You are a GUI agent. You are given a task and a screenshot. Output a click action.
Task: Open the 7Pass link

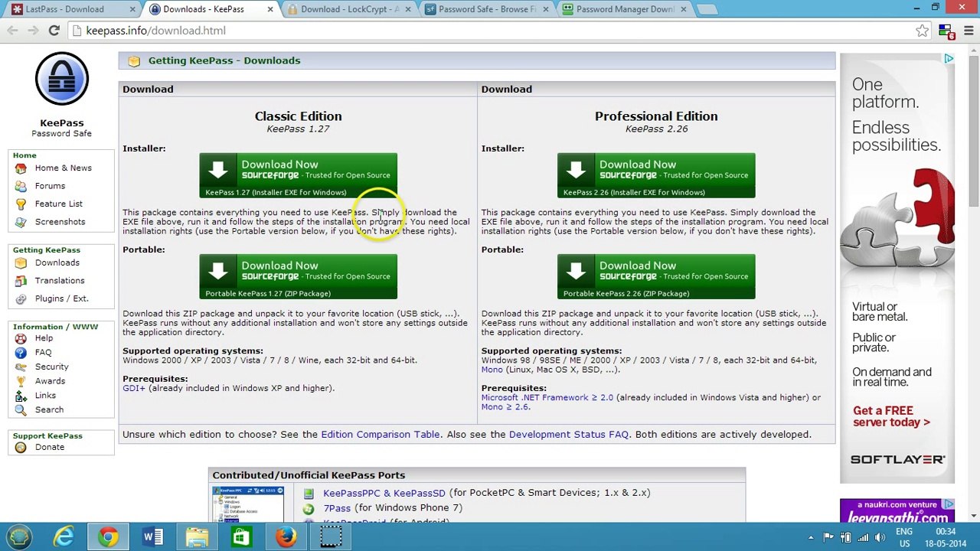click(337, 508)
